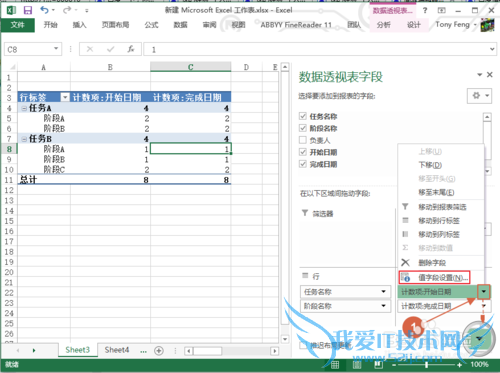Select the Sheet3 worksheet tab

pos(78,350)
